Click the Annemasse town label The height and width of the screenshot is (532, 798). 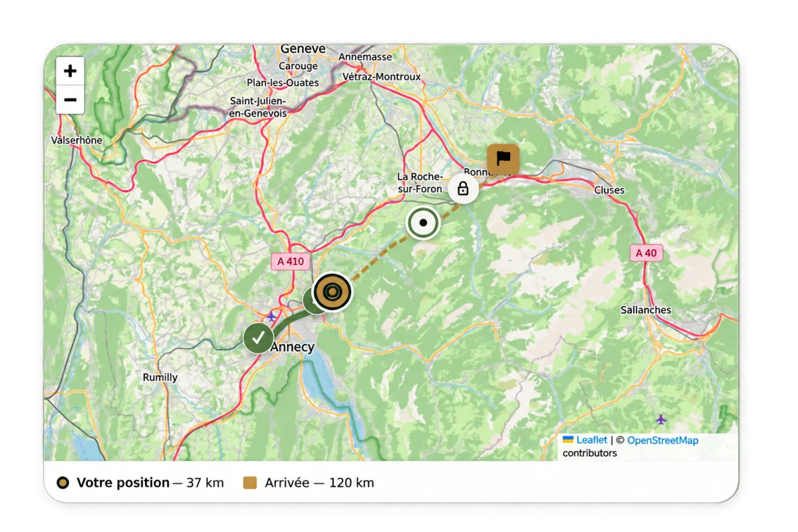[365, 57]
